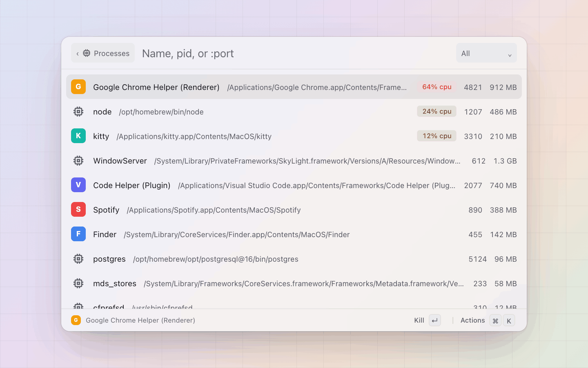Click the WindowServer process chip icon

click(78, 160)
